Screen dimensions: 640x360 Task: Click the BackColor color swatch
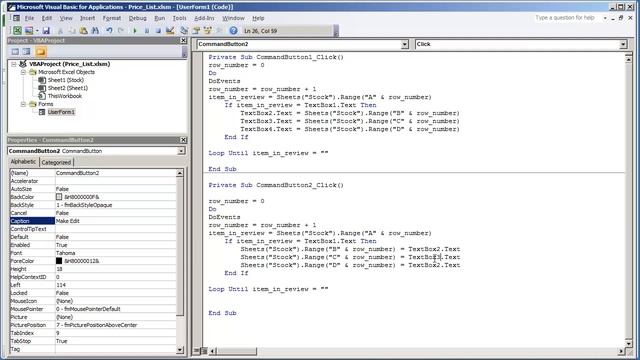59,197
